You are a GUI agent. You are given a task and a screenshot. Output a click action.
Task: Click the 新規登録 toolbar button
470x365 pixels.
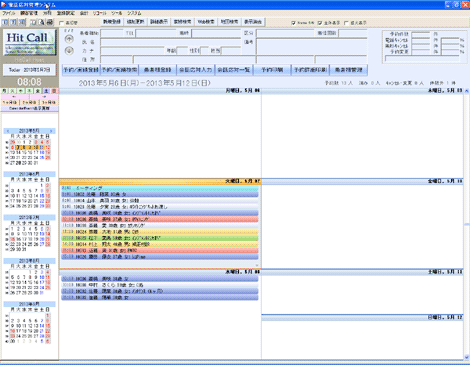tap(112, 22)
